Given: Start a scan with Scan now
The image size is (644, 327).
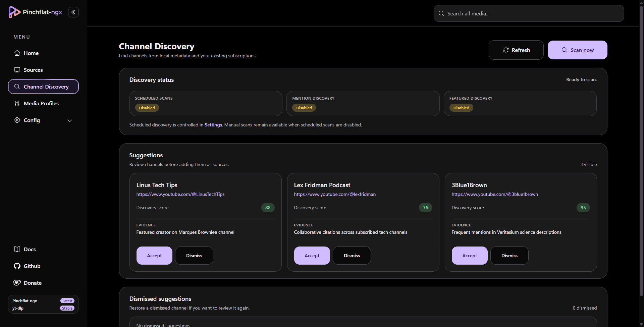Looking at the screenshot, I should [x=577, y=50].
